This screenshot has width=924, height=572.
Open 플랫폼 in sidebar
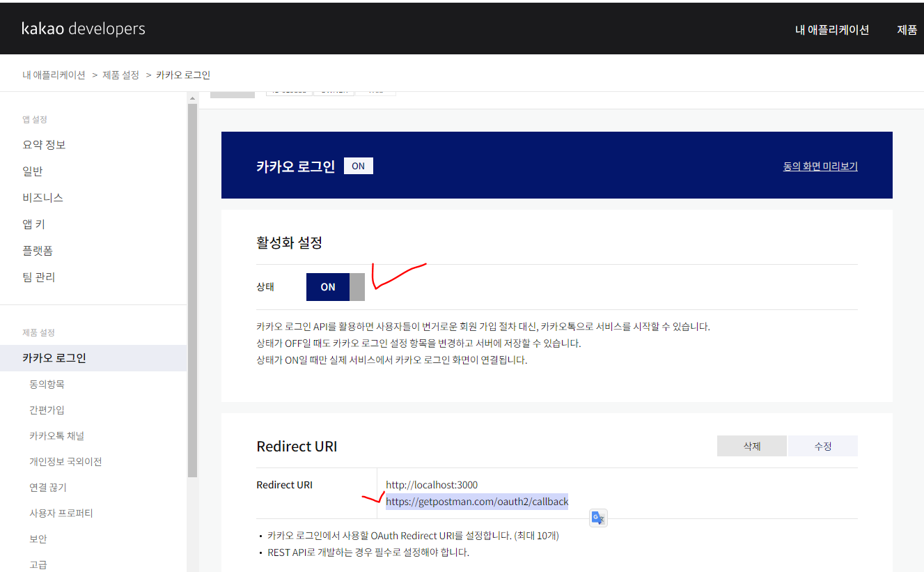click(x=38, y=251)
